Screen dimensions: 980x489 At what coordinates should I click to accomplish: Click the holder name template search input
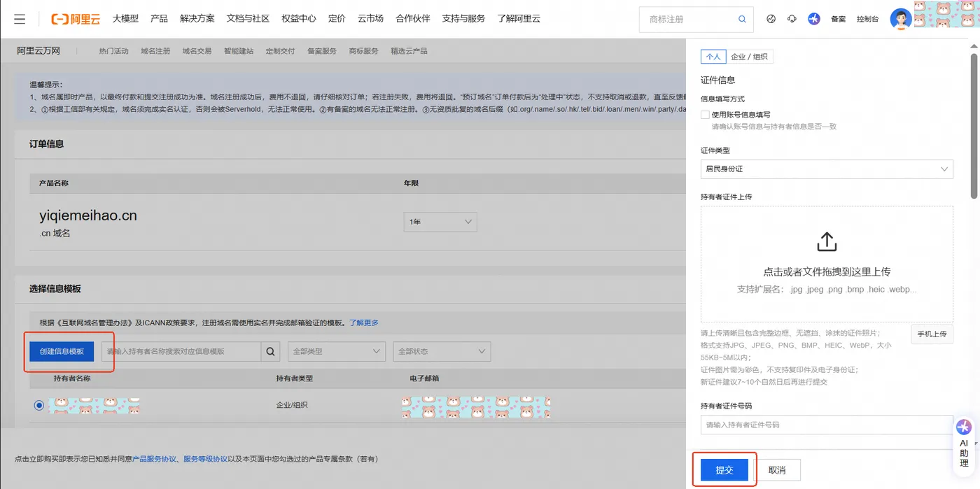point(181,351)
